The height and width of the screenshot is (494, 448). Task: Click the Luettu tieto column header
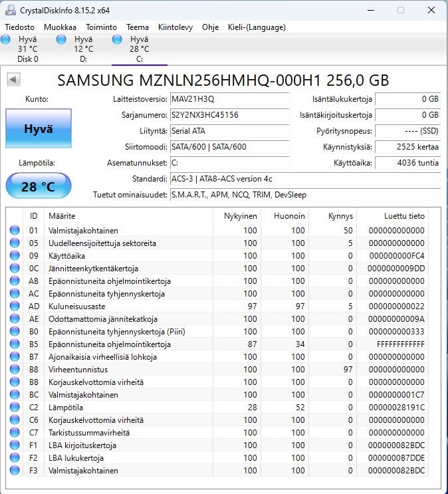(403, 216)
